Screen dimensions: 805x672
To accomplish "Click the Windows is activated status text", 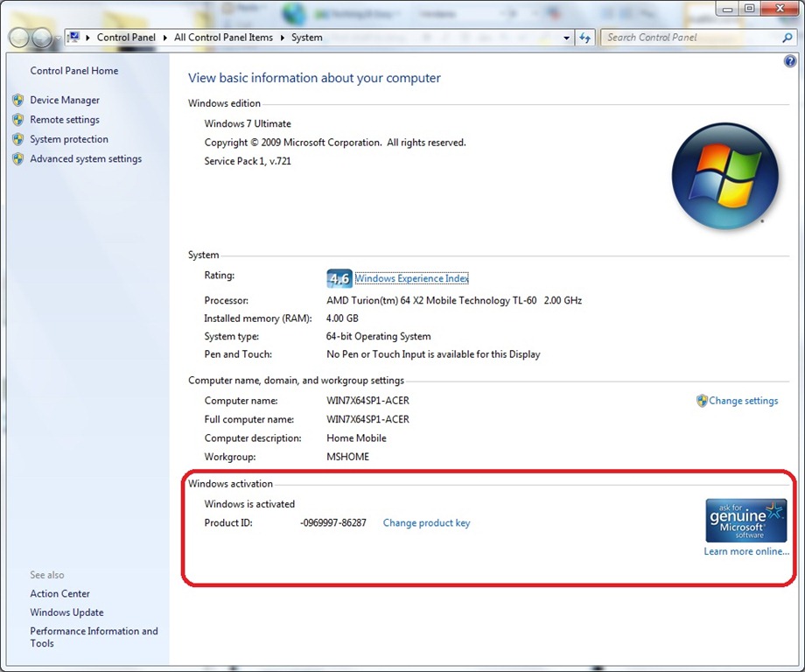I will tap(249, 504).
